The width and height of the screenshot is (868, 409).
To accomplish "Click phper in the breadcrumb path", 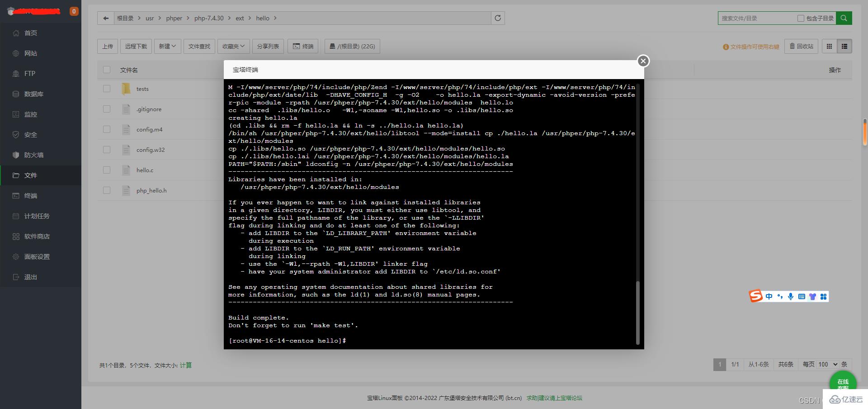I will click(174, 18).
